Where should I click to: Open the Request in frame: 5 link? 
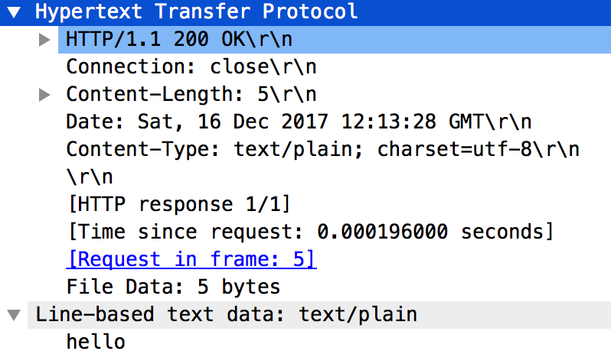(x=191, y=259)
